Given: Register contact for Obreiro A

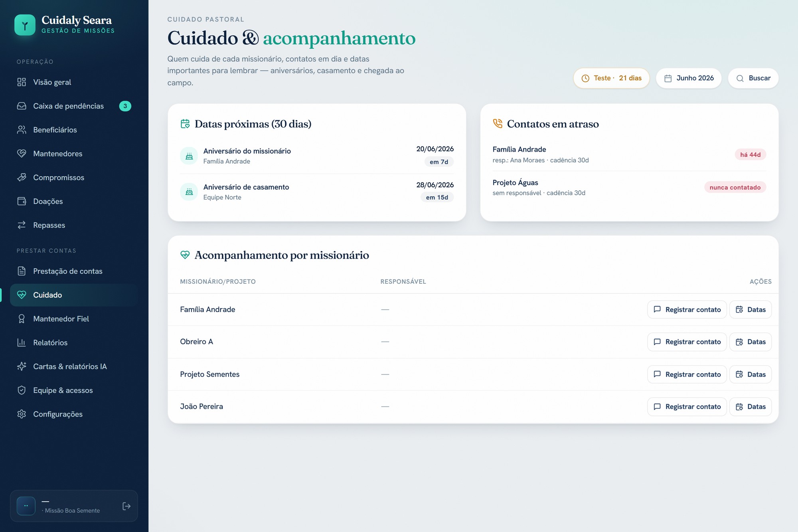Looking at the screenshot, I should [x=687, y=342].
